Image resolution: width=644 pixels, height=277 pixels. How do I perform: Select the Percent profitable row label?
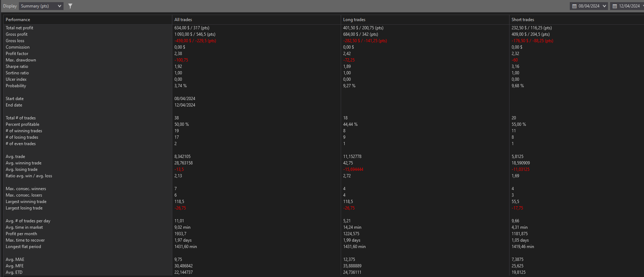coord(22,124)
